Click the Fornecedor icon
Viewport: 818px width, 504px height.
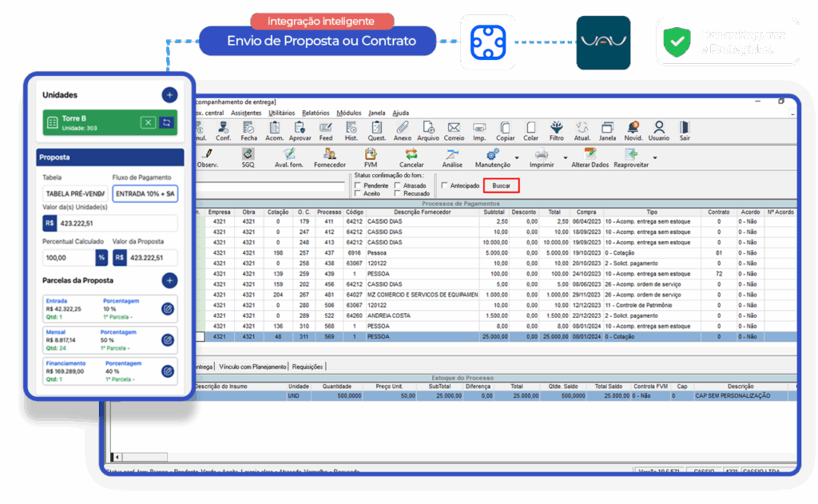coord(330,156)
